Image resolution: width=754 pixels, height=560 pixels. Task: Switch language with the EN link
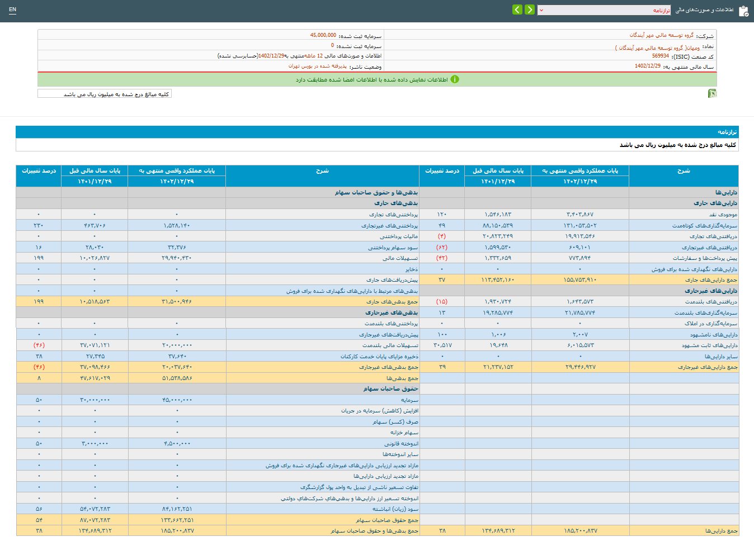click(x=12, y=10)
